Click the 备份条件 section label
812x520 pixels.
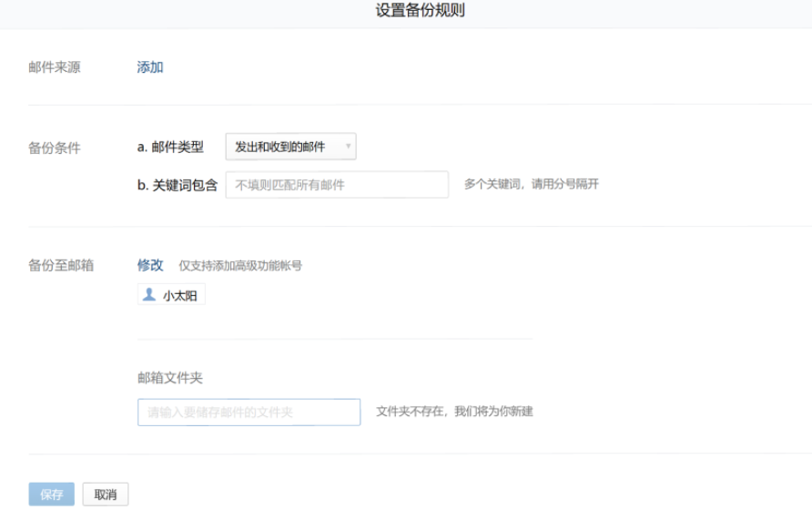(x=55, y=148)
